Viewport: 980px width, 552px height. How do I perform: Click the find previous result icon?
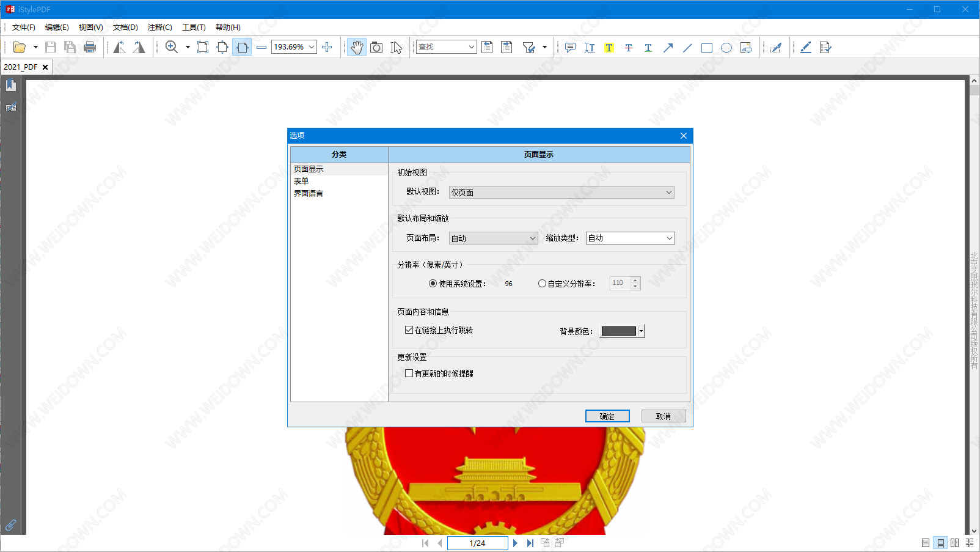[x=487, y=47]
